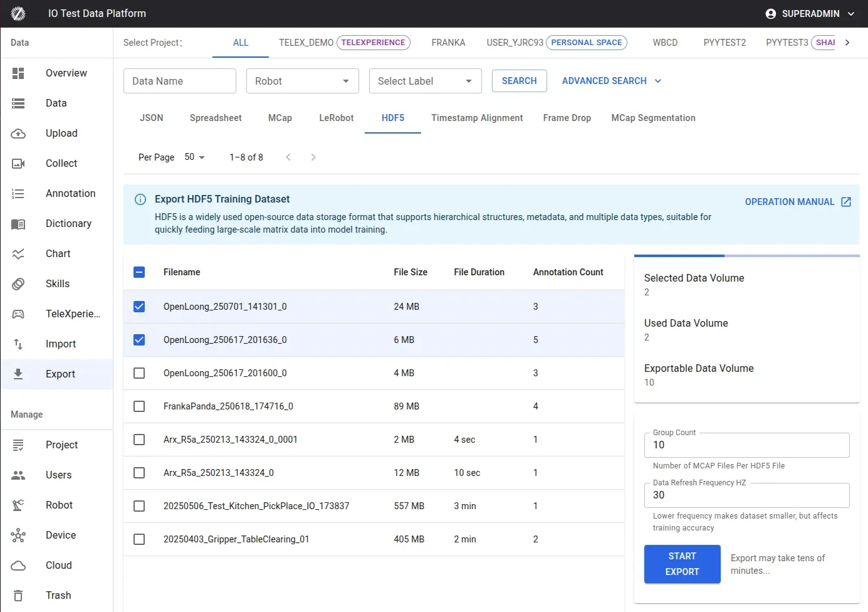Open the Upload cloud icon
Image resolution: width=868 pixels, height=612 pixels.
point(18,134)
